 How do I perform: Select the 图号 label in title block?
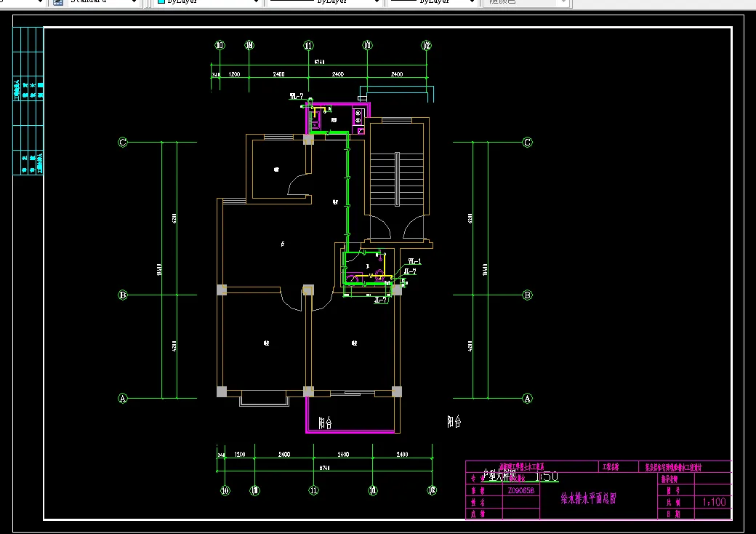(673, 490)
